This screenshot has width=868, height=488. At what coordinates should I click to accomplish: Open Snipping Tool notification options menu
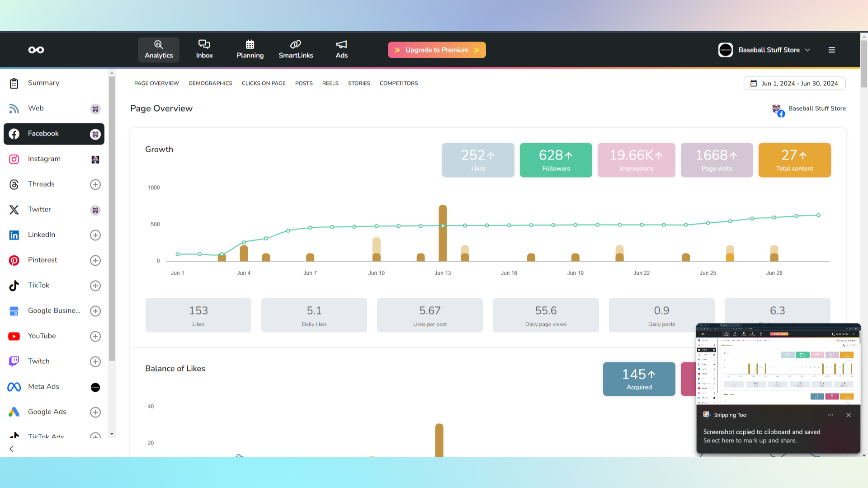point(830,415)
